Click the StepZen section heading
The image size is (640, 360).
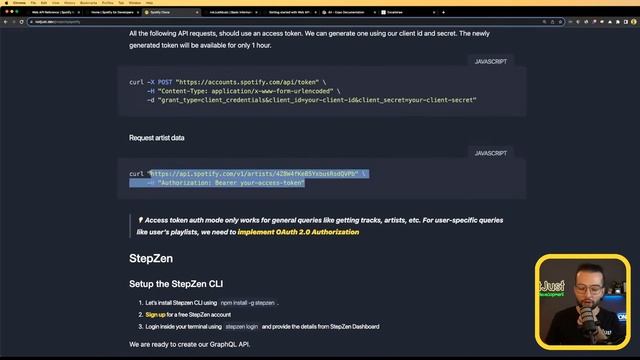pyautogui.click(x=151, y=258)
